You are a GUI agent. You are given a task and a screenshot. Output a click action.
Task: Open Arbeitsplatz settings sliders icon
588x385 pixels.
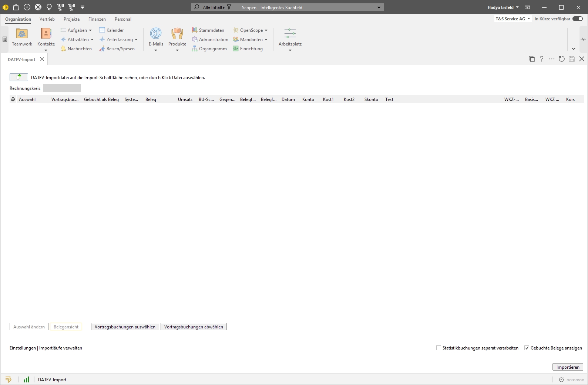[x=290, y=34]
